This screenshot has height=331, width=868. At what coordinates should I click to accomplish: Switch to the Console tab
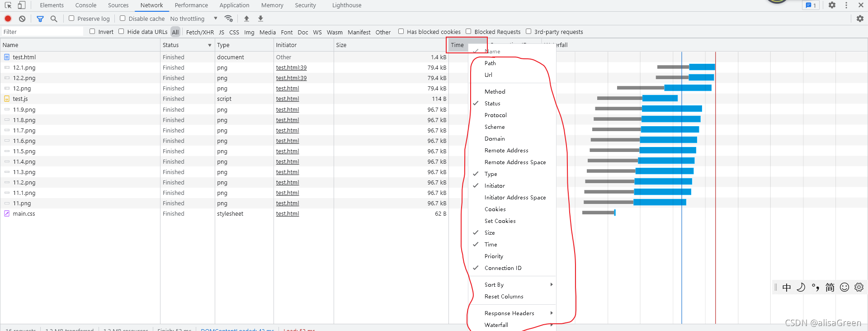click(x=86, y=5)
